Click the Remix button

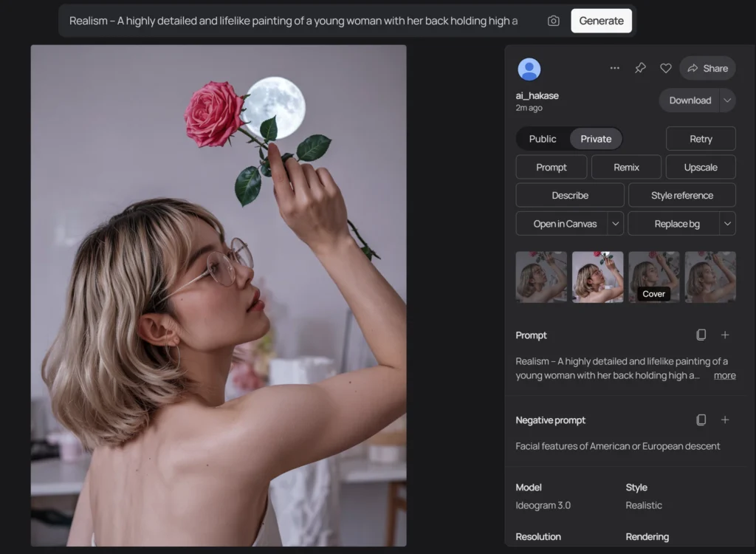(x=626, y=167)
